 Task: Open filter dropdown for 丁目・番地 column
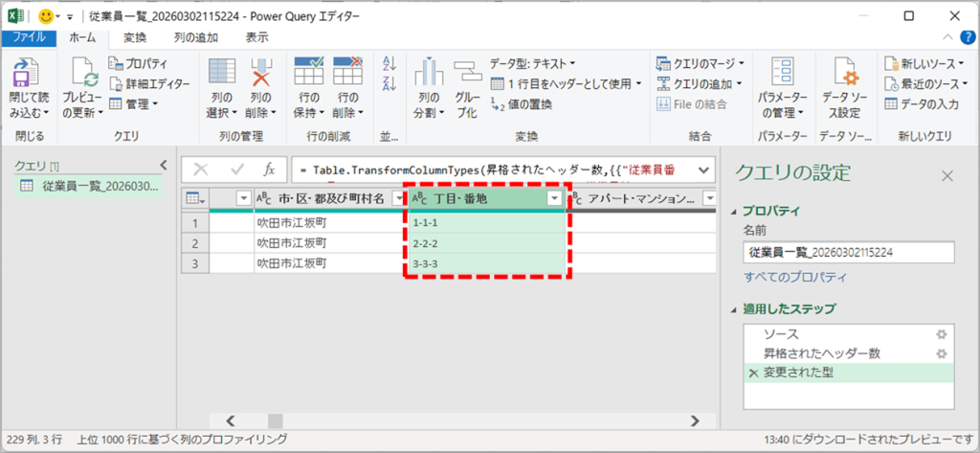pos(554,198)
